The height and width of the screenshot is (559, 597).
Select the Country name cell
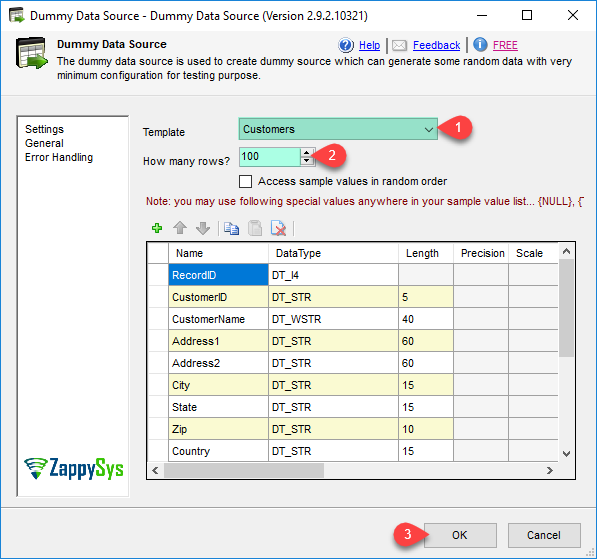point(218,451)
